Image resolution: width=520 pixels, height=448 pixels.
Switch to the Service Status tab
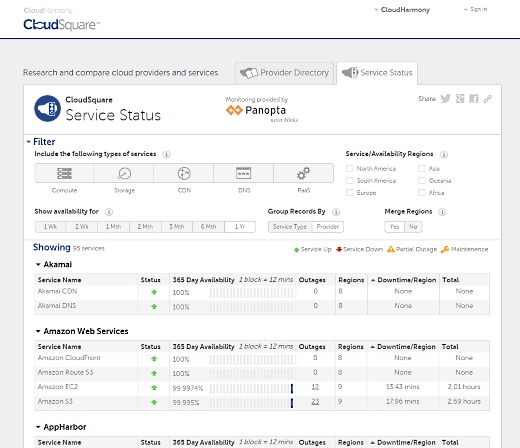(377, 73)
